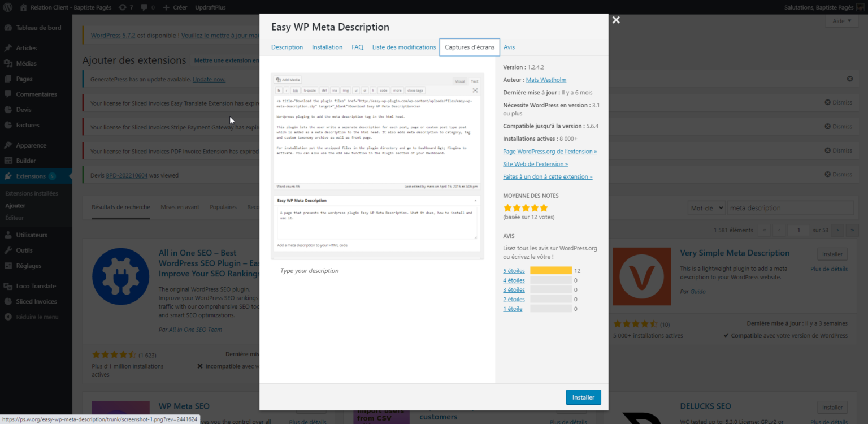The image size is (868, 424).
Task: Switch to the Avis tab
Action: (509, 47)
